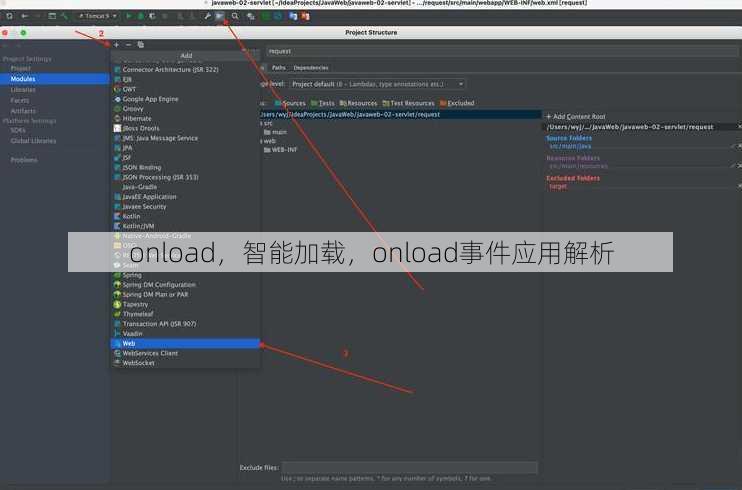Mark folder as Test Resources

pos(408,103)
